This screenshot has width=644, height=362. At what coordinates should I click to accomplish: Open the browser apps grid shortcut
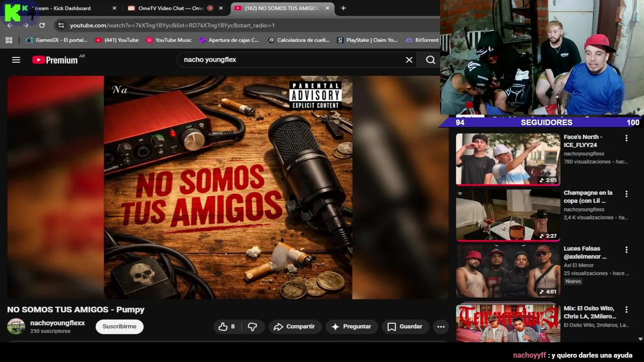(9, 40)
